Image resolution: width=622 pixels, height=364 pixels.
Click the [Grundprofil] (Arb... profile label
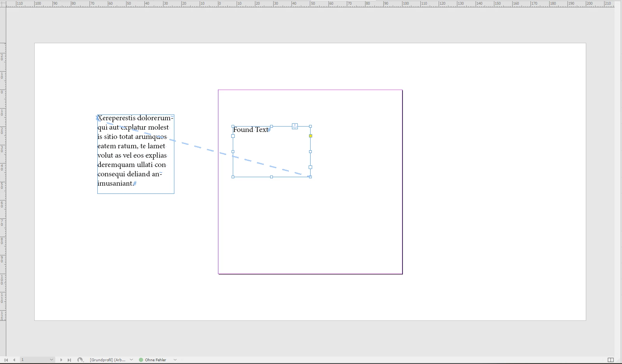point(108,360)
